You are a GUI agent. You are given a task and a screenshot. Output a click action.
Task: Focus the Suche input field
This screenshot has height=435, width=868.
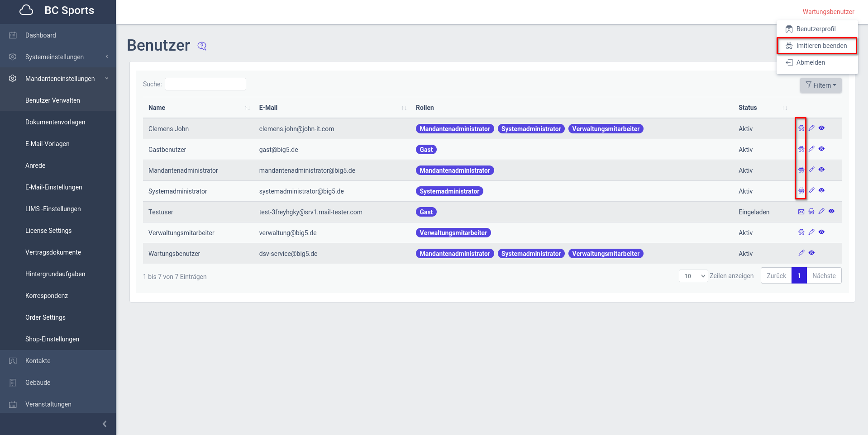[205, 84]
